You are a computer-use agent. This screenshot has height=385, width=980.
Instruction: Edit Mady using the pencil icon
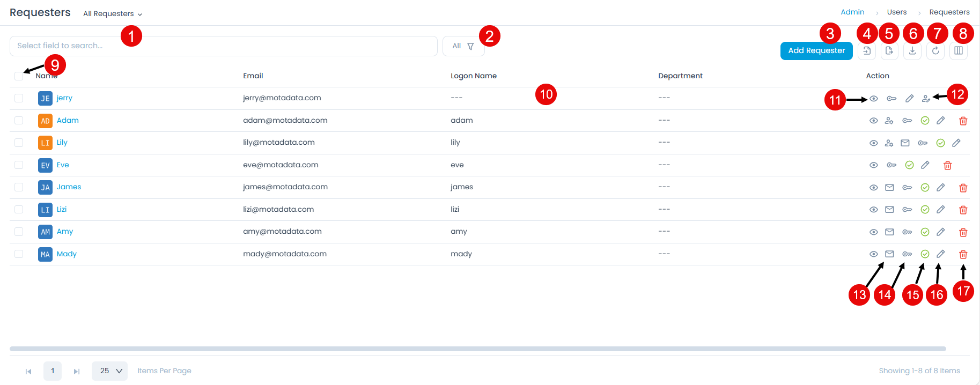(941, 254)
